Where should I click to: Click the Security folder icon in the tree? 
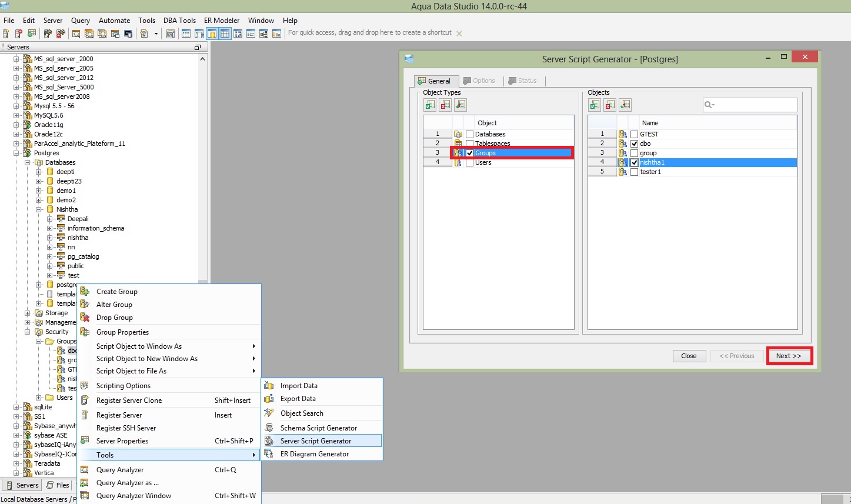39,332
